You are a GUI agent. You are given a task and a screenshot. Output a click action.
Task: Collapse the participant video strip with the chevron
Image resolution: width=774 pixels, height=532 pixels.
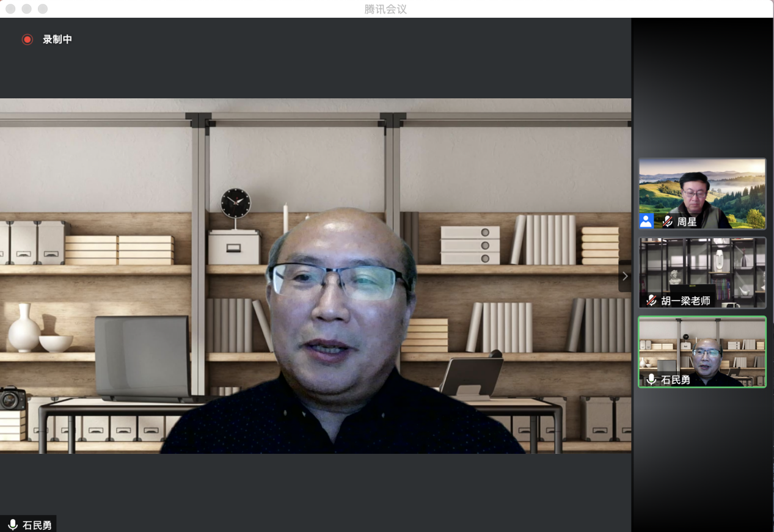click(624, 276)
